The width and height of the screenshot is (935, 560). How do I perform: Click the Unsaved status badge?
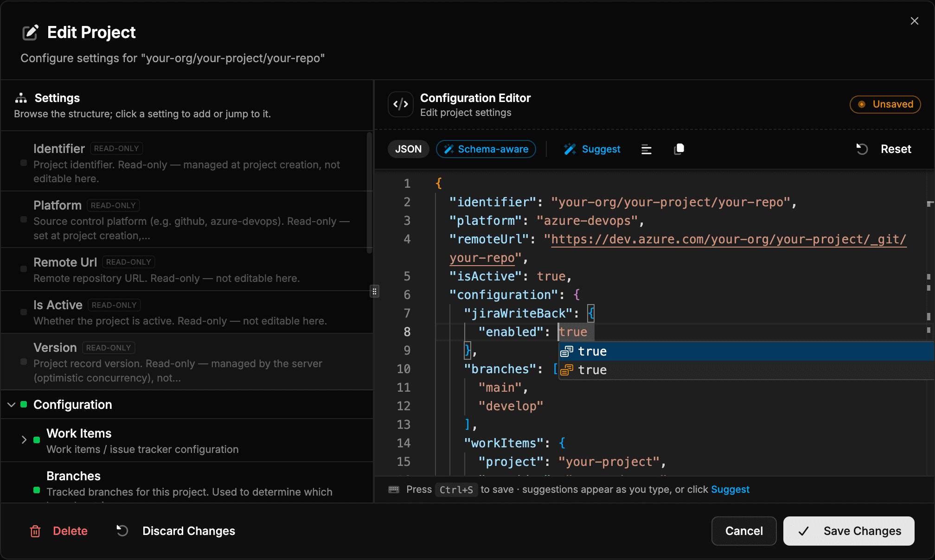(885, 104)
